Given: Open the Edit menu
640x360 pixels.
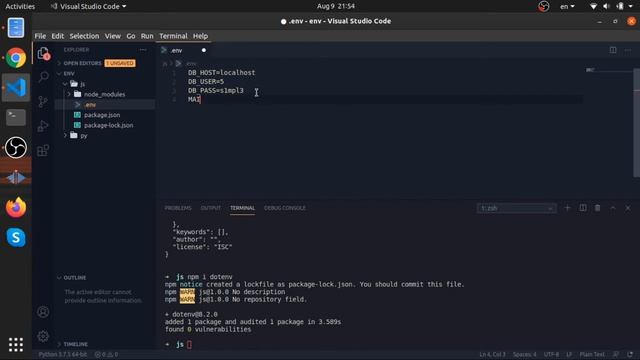Looking at the screenshot, I should click(58, 36).
